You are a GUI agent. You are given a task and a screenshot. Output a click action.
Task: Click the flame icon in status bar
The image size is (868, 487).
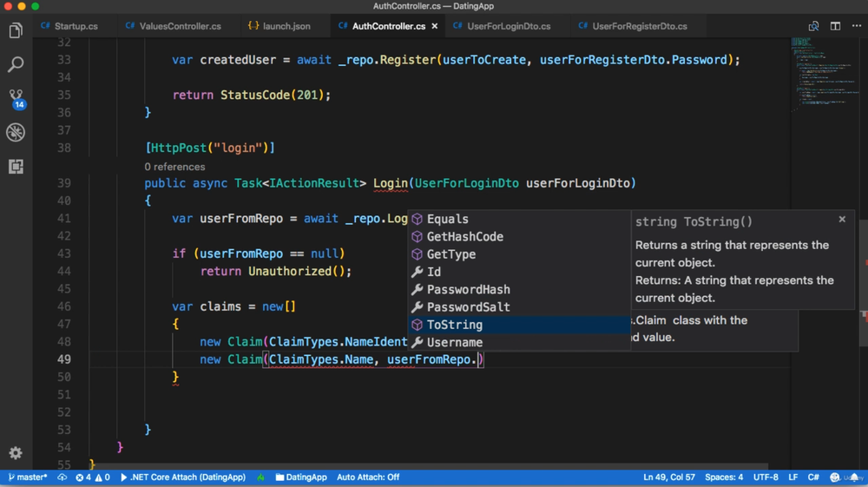pyautogui.click(x=260, y=477)
